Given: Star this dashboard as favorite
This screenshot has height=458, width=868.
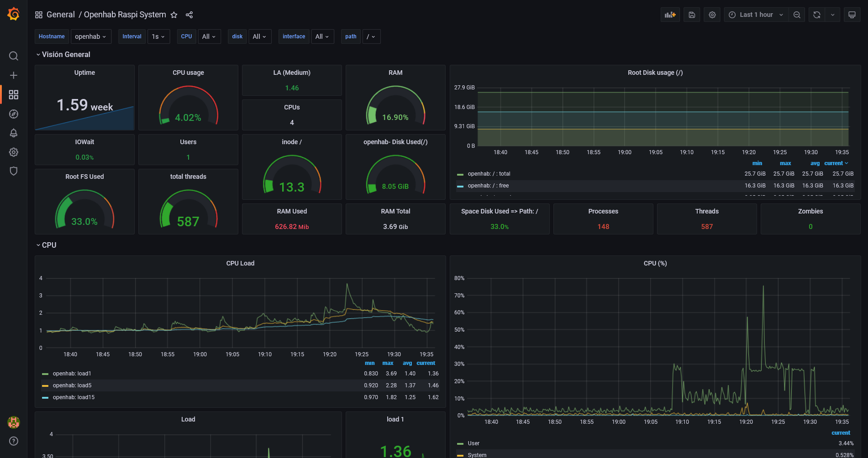Looking at the screenshot, I should pyautogui.click(x=174, y=15).
